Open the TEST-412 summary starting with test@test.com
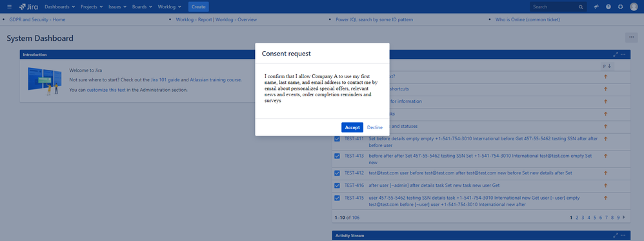The image size is (644, 241). (470, 173)
